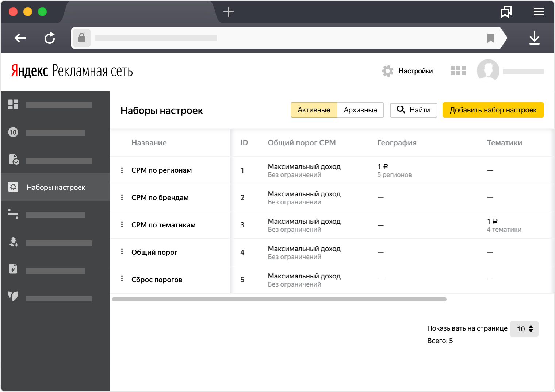This screenshot has width=555, height=392.
Task: Open Настройки with gear icon
Action: click(407, 71)
